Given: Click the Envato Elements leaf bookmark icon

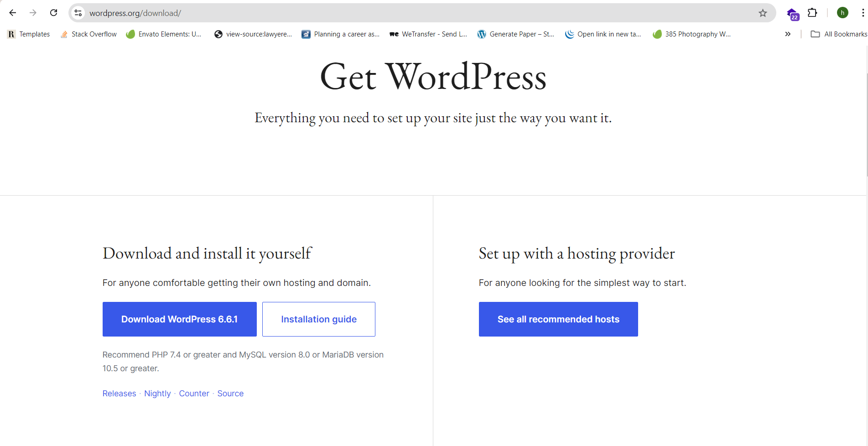Looking at the screenshot, I should pyautogui.click(x=131, y=34).
